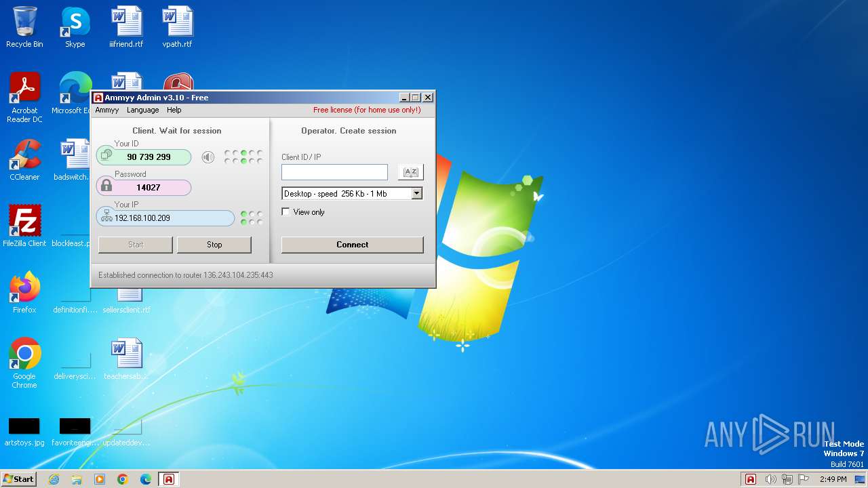Click the computer icon beside Your ID
868x488 pixels.
(106, 157)
